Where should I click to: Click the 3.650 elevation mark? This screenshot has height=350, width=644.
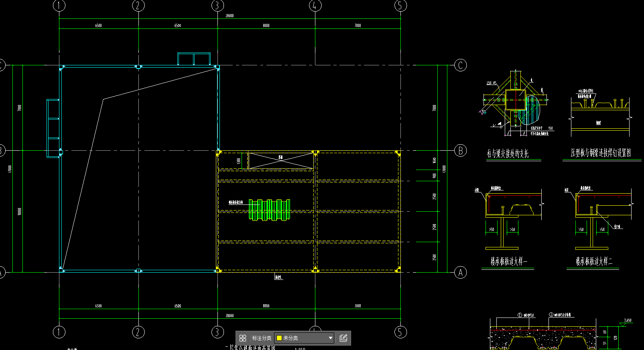[628, 320]
